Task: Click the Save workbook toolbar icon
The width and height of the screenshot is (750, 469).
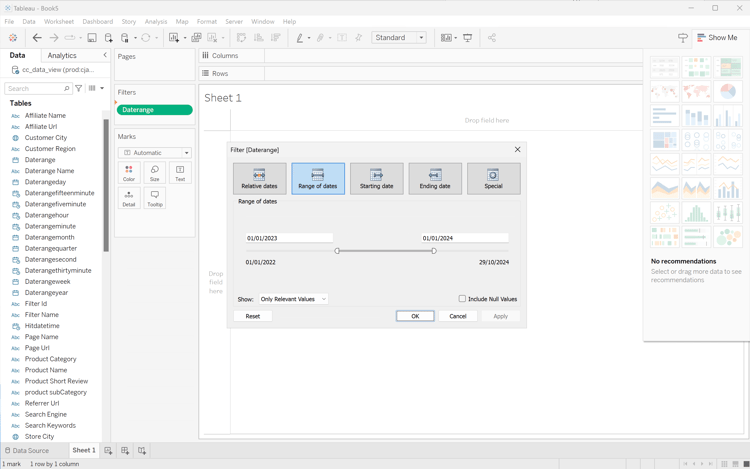Action: (92, 38)
